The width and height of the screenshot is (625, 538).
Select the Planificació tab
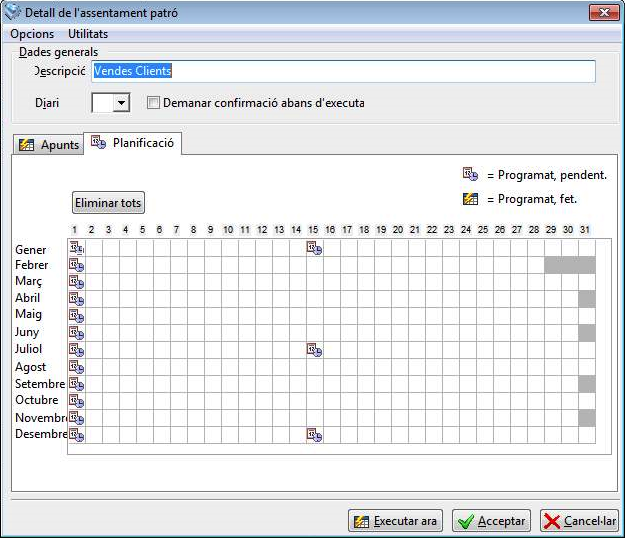(132, 143)
